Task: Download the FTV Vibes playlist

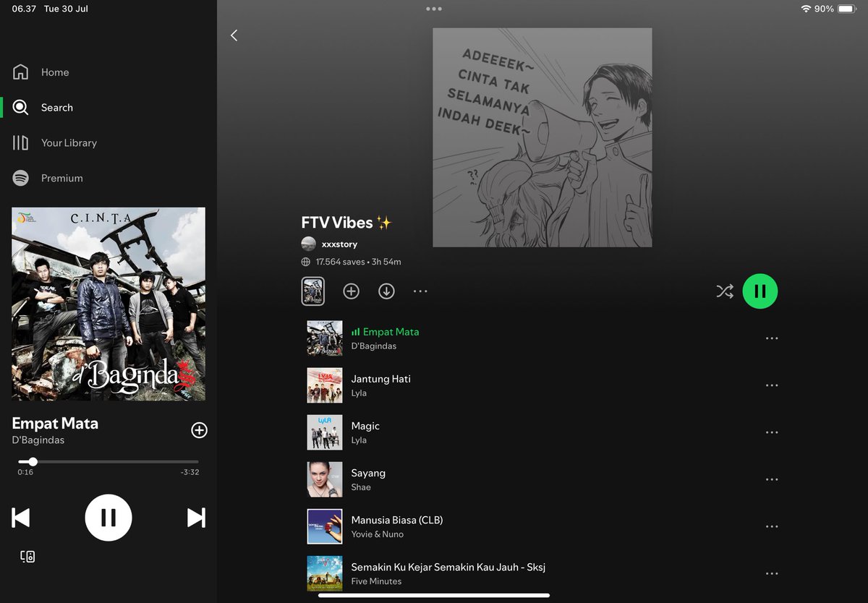Action: coord(386,291)
